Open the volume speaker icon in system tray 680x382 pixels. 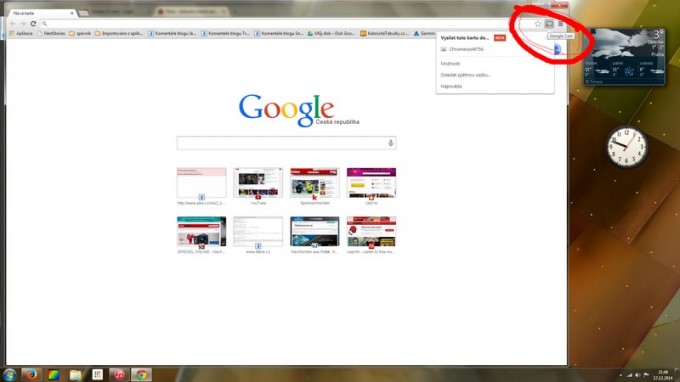638,375
